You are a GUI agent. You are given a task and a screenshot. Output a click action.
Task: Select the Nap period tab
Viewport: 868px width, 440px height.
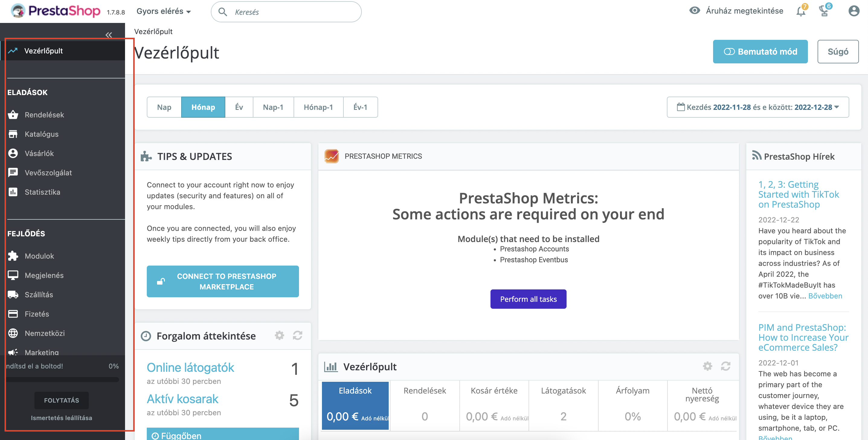(x=164, y=107)
